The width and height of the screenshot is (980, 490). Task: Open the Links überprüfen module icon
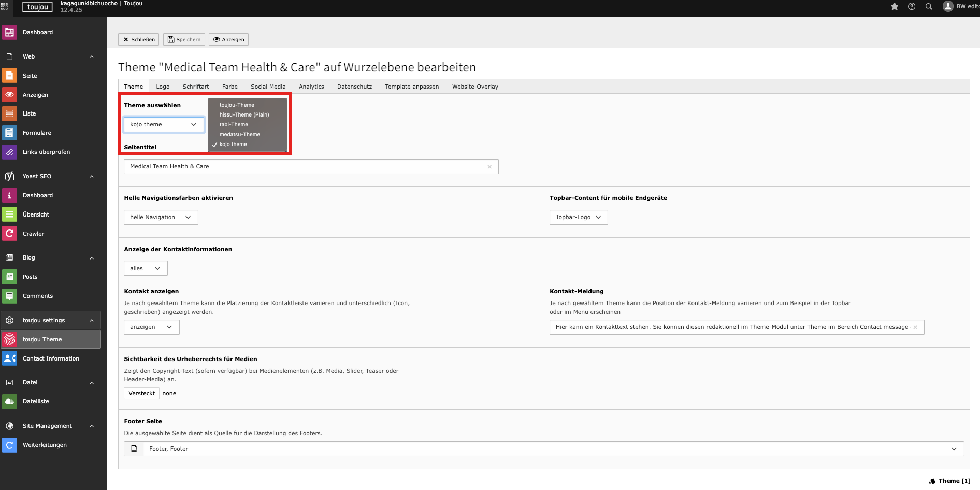(x=9, y=152)
